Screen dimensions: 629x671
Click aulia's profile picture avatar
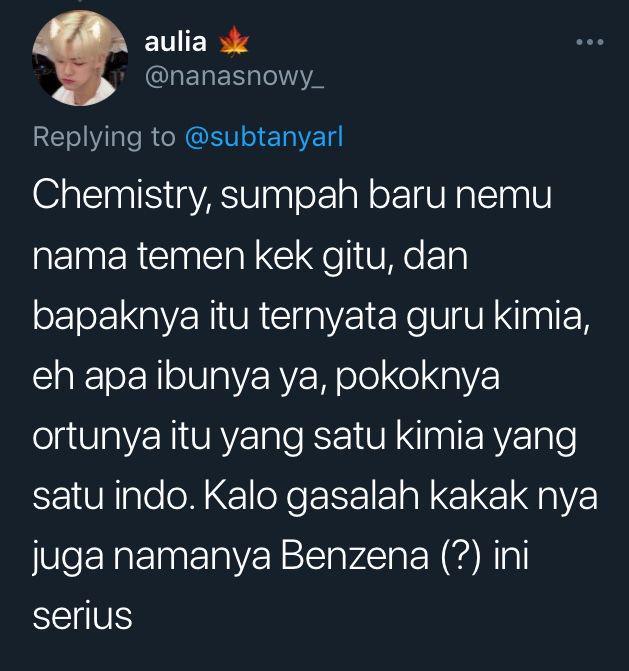pos(80,58)
